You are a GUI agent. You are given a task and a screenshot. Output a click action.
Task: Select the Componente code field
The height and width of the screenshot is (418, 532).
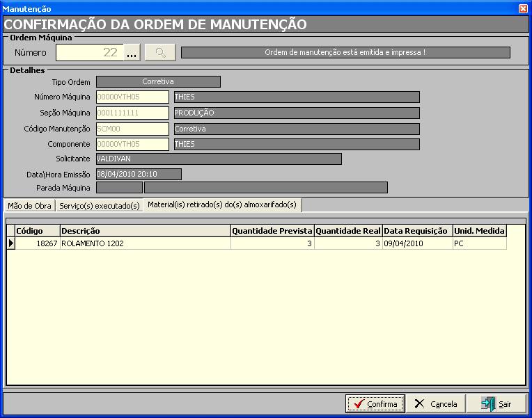(132, 144)
